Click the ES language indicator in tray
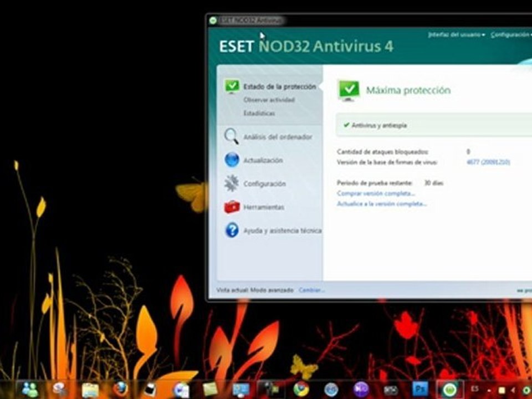The image size is (532, 399). [x=475, y=388]
